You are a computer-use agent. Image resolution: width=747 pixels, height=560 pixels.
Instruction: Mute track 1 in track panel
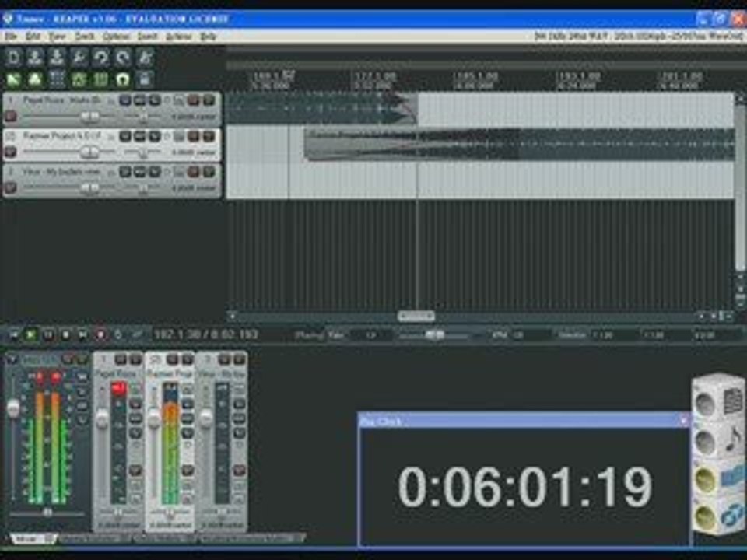194,100
